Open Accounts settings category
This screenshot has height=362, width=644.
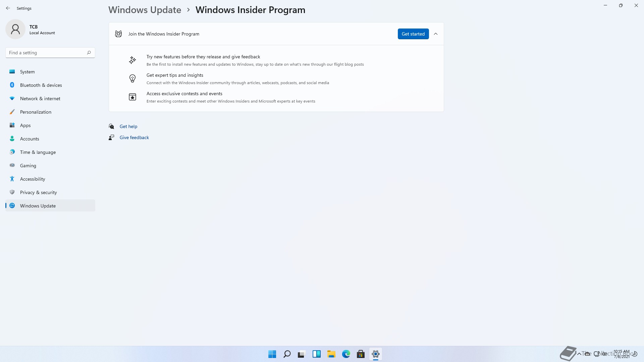coord(50,139)
